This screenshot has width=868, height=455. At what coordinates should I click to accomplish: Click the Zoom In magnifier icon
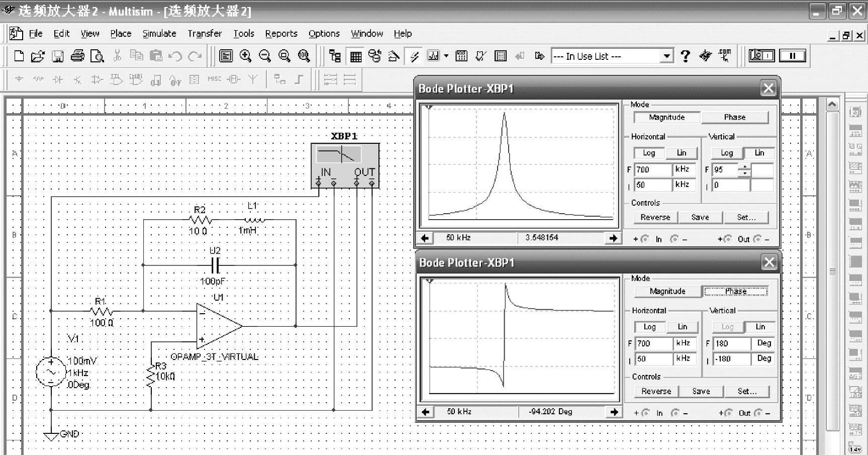tap(245, 56)
